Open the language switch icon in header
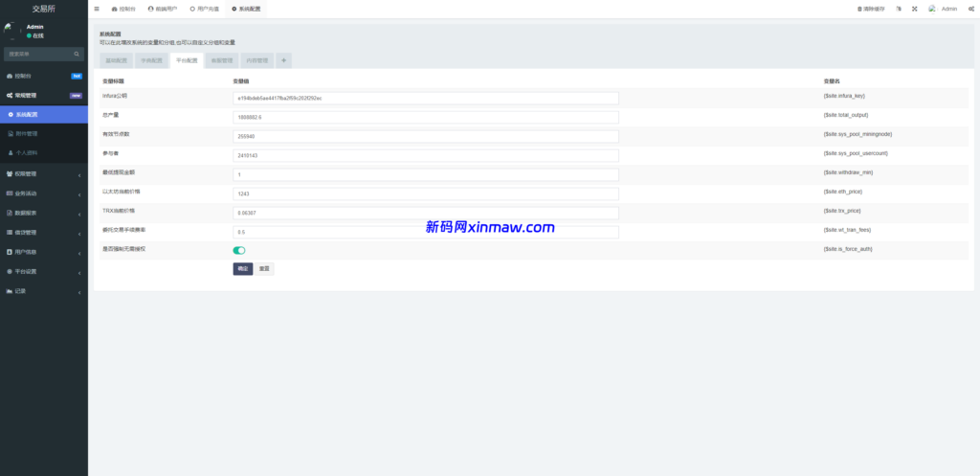980x476 pixels. pyautogui.click(x=898, y=9)
